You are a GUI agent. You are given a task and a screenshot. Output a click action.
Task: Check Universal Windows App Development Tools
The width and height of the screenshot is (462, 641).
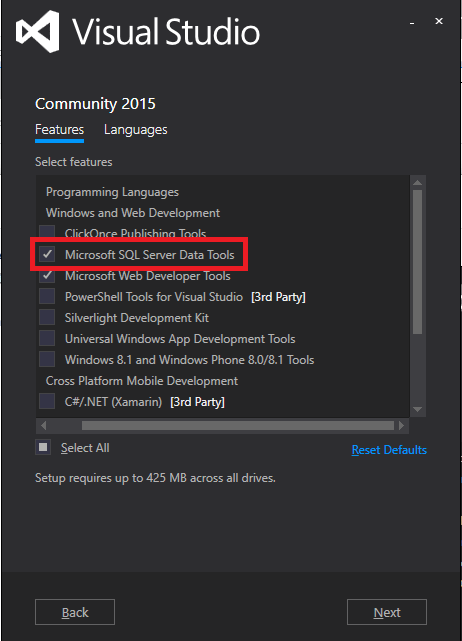[47, 338]
